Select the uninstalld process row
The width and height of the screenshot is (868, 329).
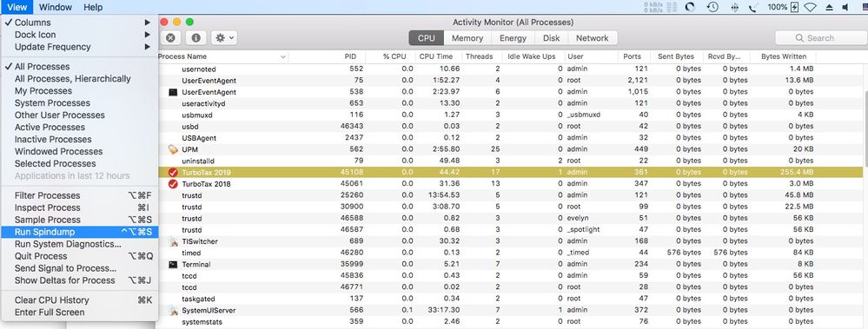[510, 161]
